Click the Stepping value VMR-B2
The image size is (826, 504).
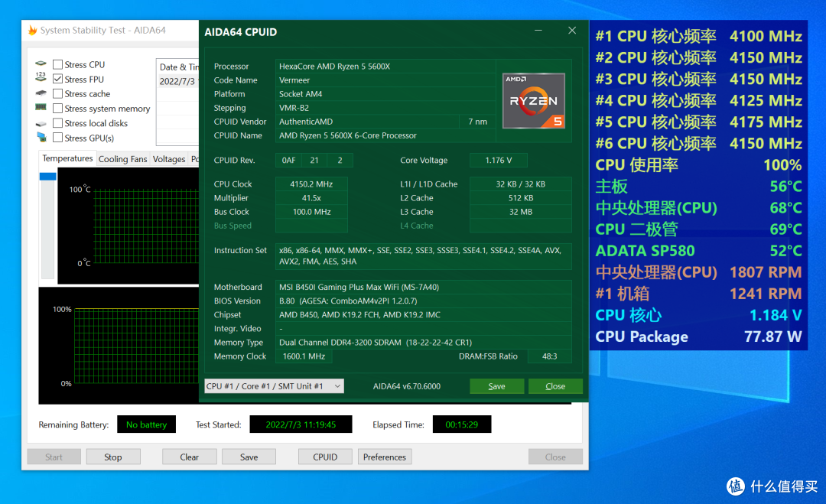coord(385,107)
